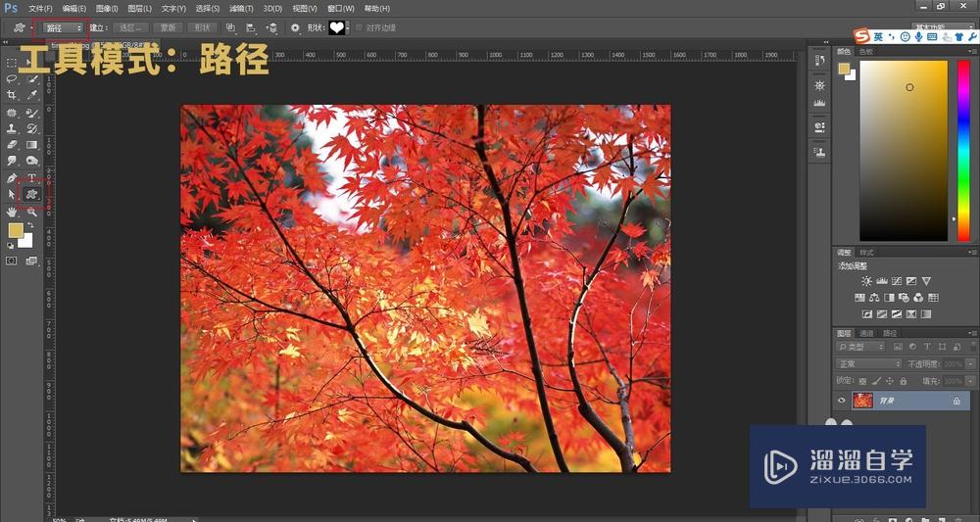This screenshot has width=980, height=522.
Task: Swap foreground and background colors
Action: (x=30, y=225)
